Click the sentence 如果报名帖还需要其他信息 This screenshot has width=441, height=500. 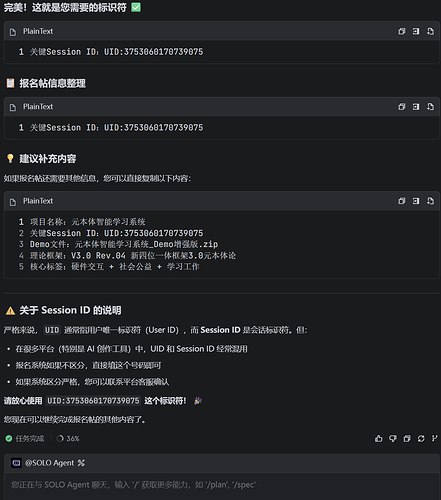[97, 179]
